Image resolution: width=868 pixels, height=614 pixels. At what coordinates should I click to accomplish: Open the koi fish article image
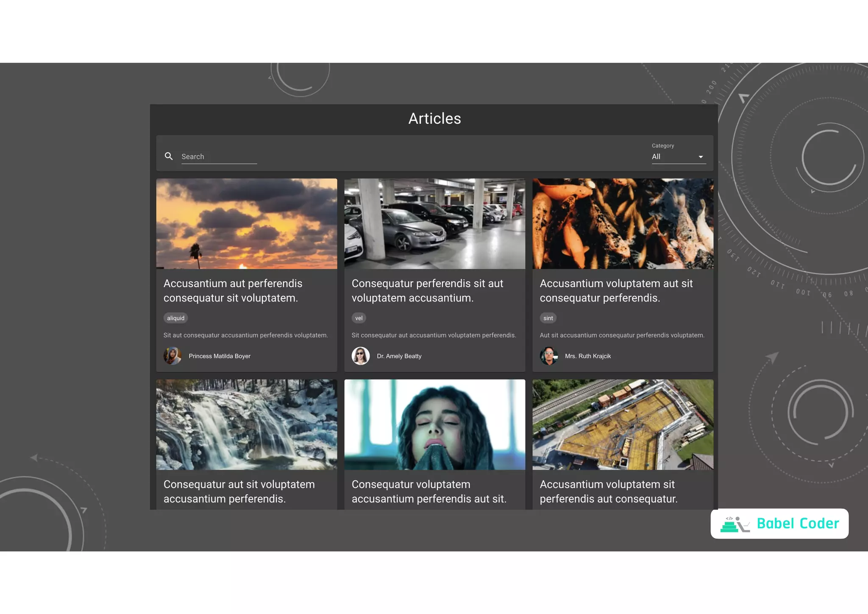pyautogui.click(x=623, y=223)
